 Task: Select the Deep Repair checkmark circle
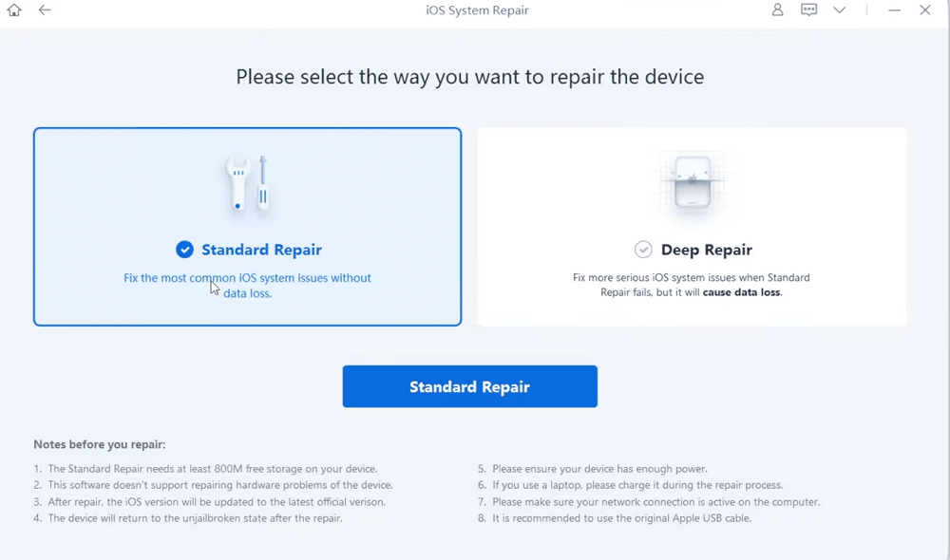[x=643, y=250]
